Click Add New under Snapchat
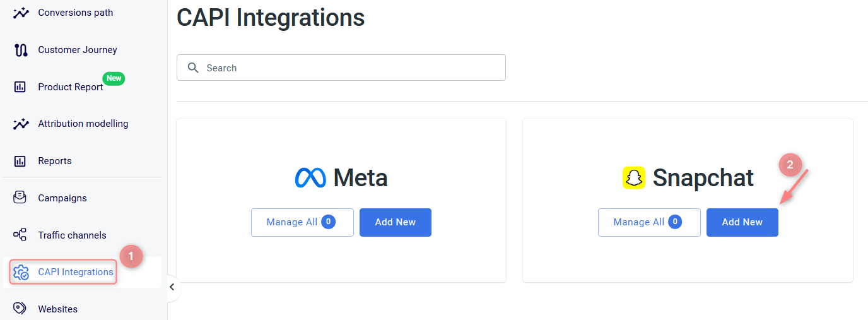The width and height of the screenshot is (868, 320). coord(742,222)
